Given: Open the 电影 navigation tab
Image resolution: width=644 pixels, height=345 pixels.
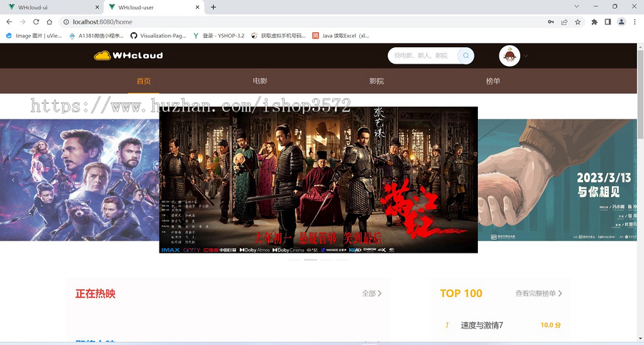Looking at the screenshot, I should pos(260,81).
